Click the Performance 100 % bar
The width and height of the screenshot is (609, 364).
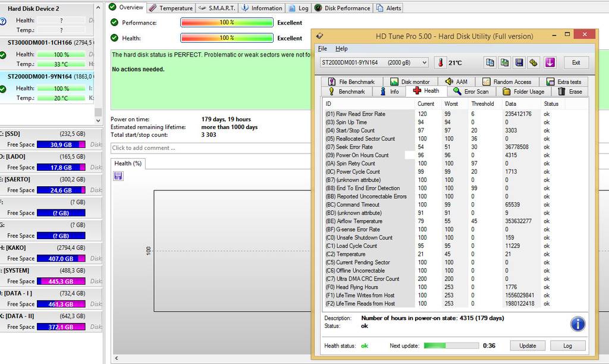click(227, 23)
